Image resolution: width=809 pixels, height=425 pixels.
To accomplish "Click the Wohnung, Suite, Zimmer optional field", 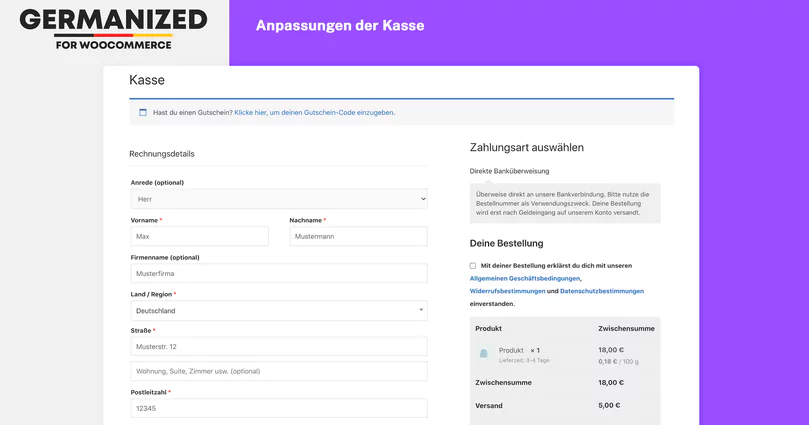I will (279, 371).
